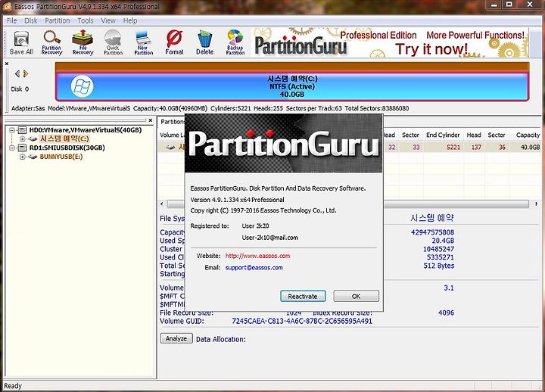Close the disk map panel
Screen dimensions: 545x392
coord(7,64)
